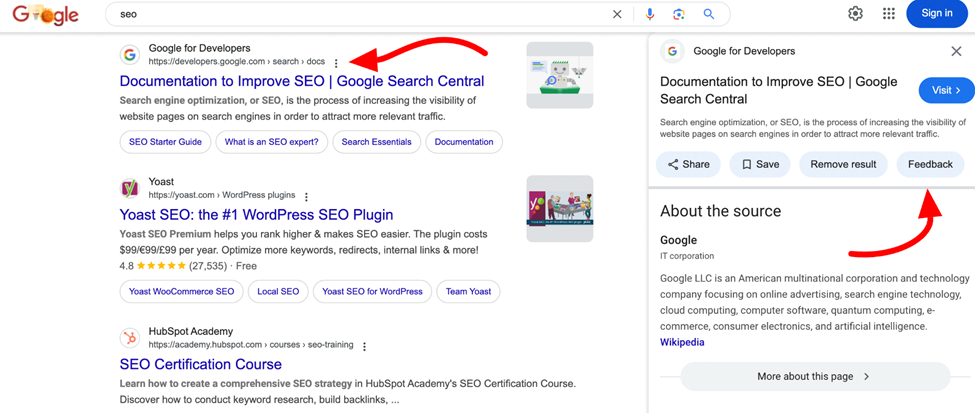Click the 'Search Essentials' chip
Image resolution: width=975 pixels, height=413 pixels.
[376, 142]
